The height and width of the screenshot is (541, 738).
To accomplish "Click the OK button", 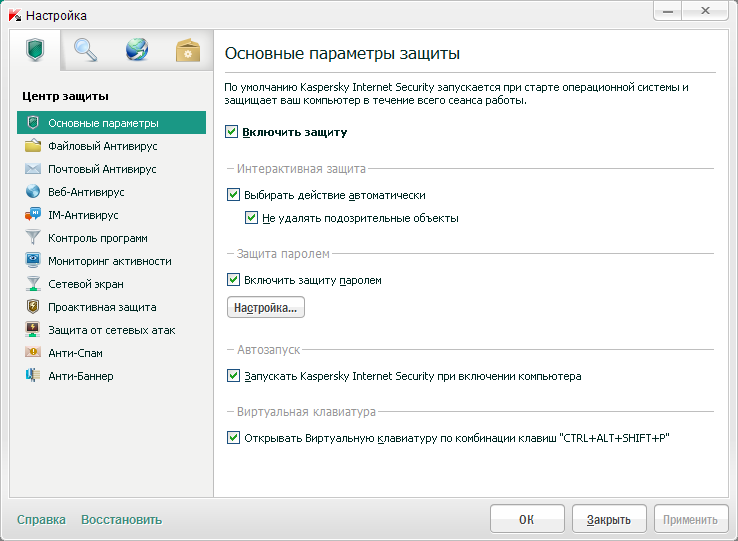I will pos(527,519).
